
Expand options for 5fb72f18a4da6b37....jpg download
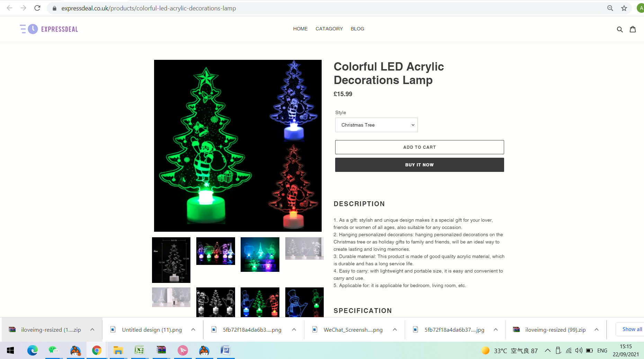(496, 330)
